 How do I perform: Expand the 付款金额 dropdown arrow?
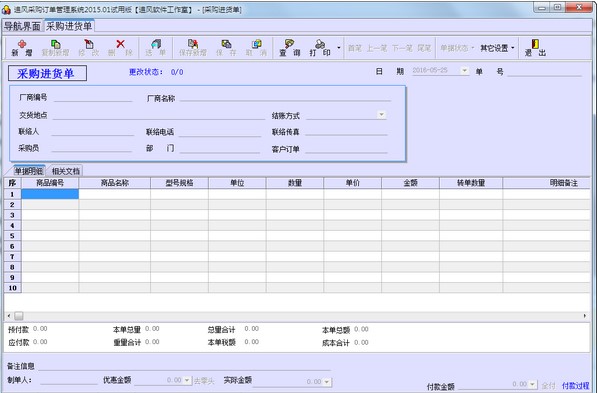pos(532,384)
